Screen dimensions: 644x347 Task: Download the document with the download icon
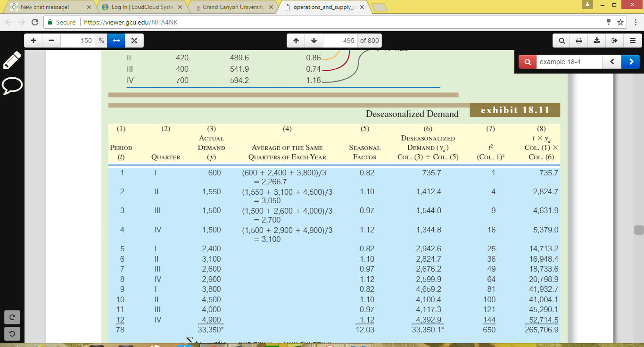(598, 41)
